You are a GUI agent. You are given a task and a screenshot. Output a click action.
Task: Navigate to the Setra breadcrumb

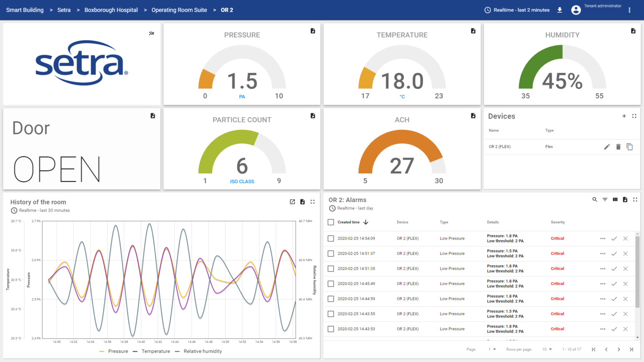pyautogui.click(x=64, y=10)
